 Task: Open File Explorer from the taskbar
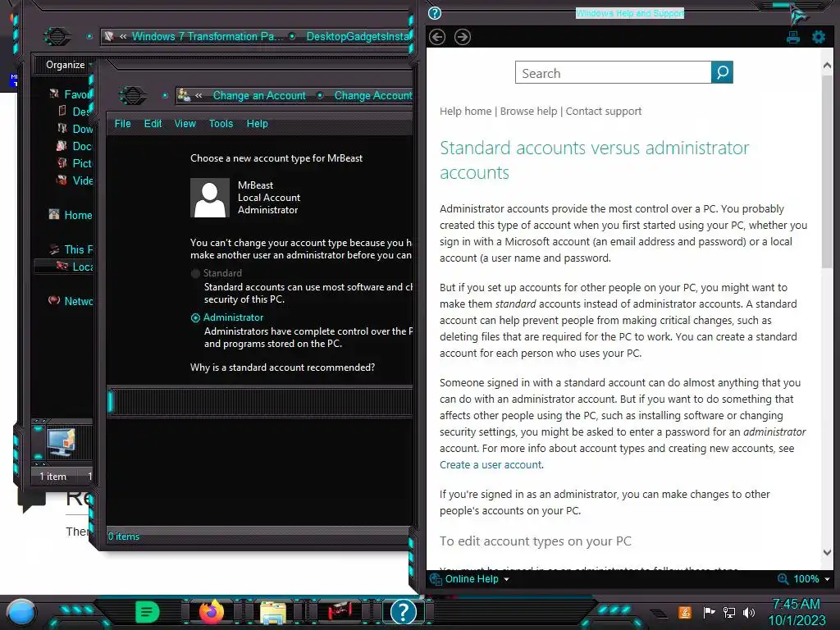[x=273, y=612]
